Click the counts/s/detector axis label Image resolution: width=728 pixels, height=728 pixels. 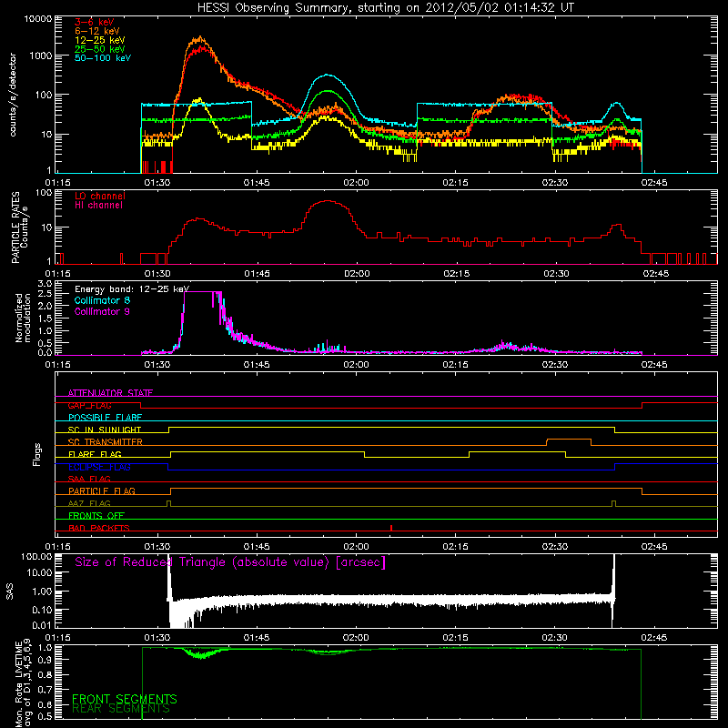(13, 95)
